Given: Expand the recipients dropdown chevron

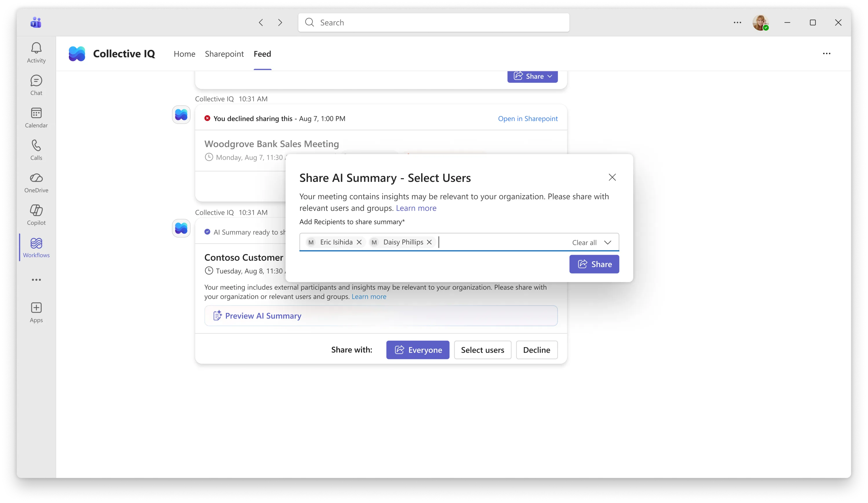Looking at the screenshot, I should pos(608,243).
